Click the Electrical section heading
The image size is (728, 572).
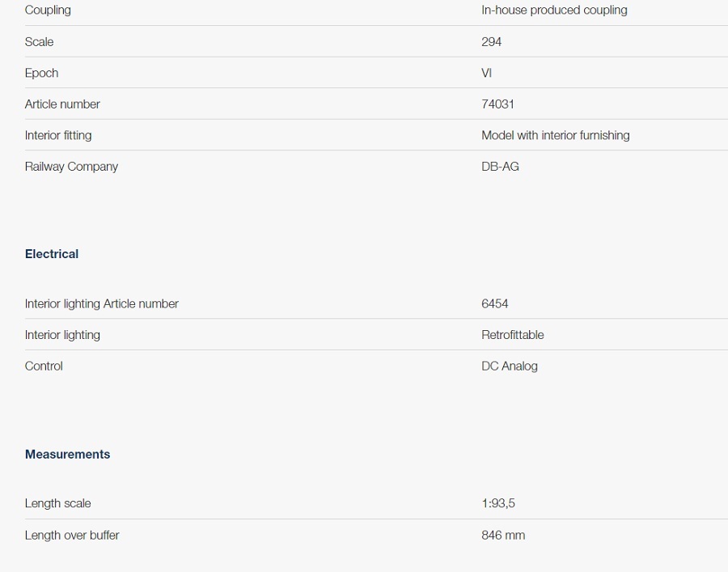coord(52,254)
